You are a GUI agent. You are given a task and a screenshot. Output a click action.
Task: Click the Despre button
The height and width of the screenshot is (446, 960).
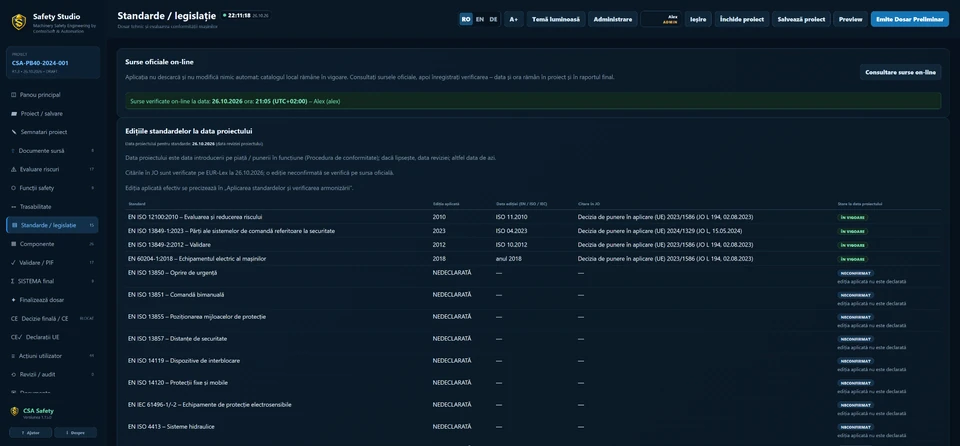pyautogui.click(x=75, y=433)
